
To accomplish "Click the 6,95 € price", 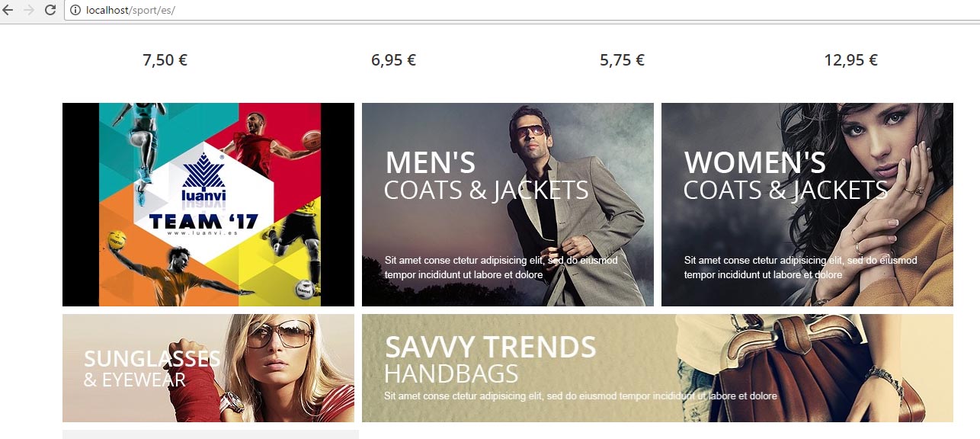I will pos(393,60).
